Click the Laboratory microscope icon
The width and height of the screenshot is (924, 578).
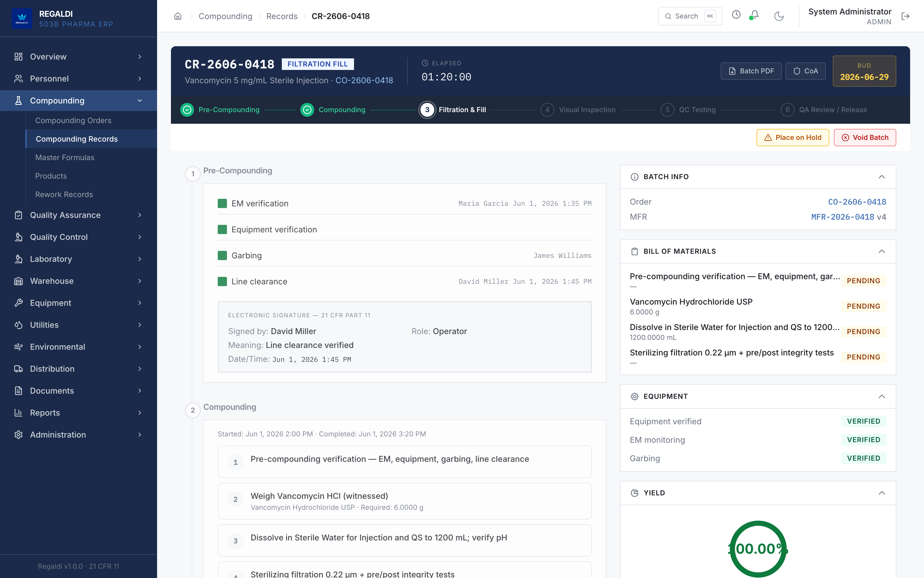pos(18,259)
